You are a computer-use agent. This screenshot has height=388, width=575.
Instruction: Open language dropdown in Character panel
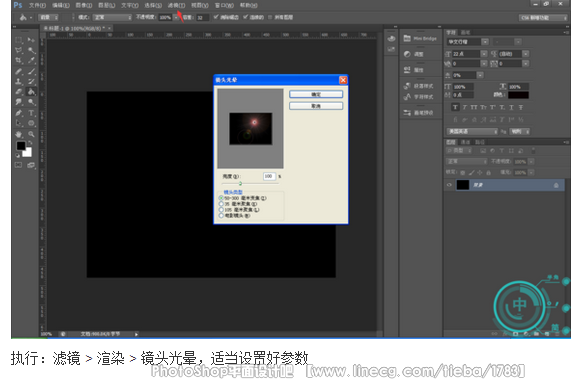472,131
